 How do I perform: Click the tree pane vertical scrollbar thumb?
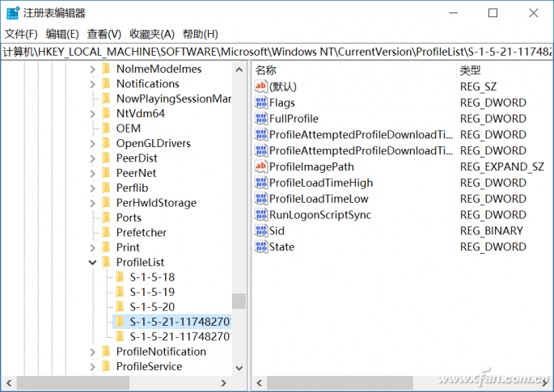pos(239,301)
